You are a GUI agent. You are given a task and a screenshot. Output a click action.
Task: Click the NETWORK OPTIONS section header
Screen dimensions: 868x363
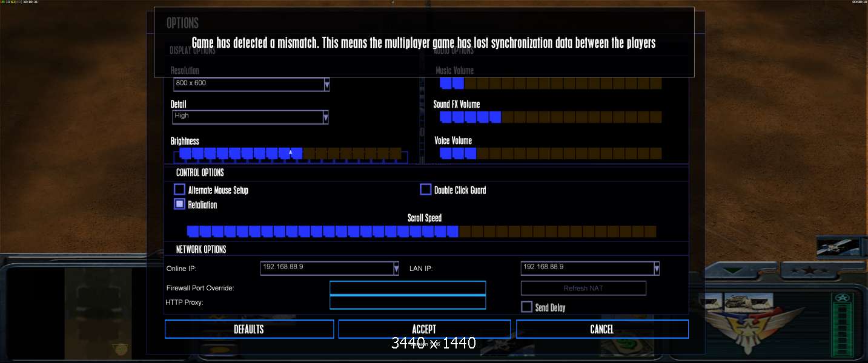201,249
